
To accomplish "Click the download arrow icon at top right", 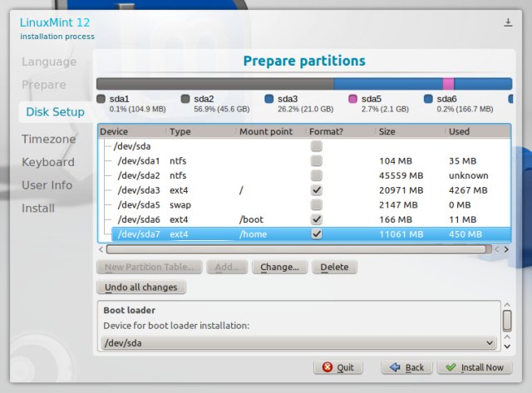I will [x=508, y=22].
